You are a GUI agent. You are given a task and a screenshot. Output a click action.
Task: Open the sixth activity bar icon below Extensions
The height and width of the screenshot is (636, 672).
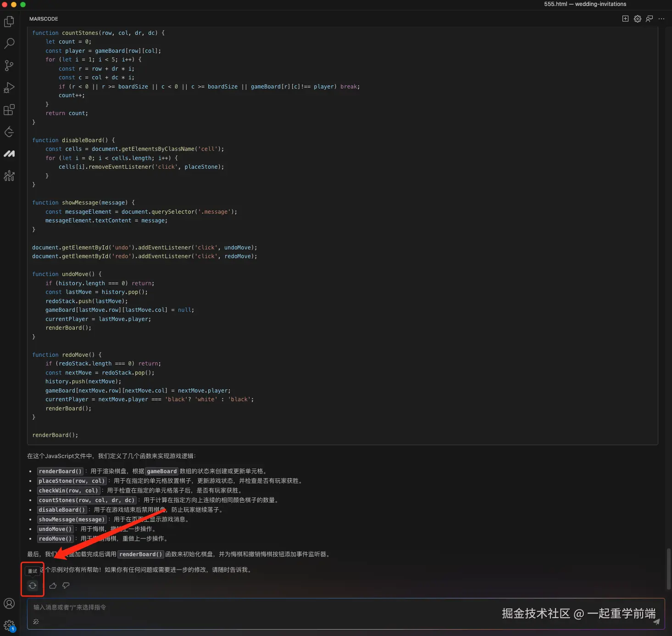(9, 132)
